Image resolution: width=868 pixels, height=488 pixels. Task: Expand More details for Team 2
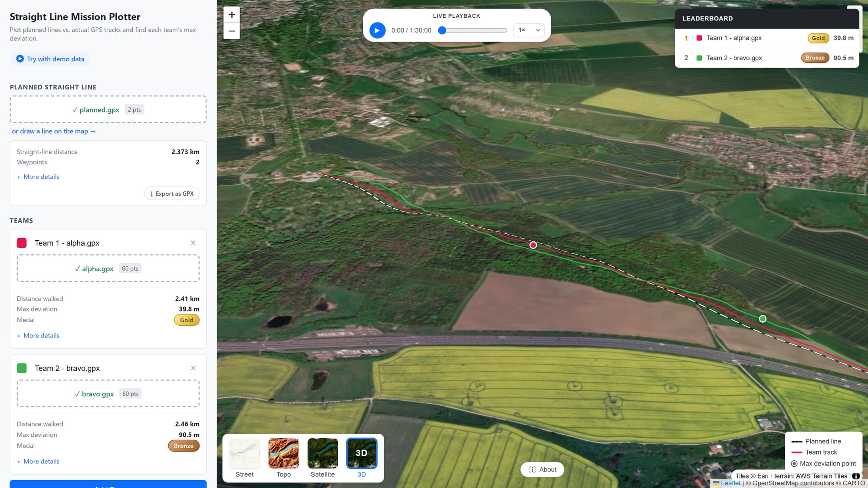(41, 461)
